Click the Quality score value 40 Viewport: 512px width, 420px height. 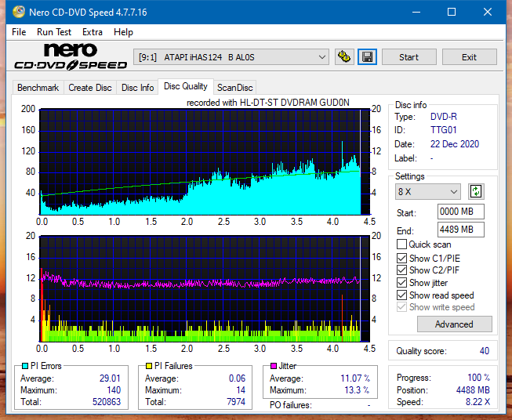coord(485,351)
